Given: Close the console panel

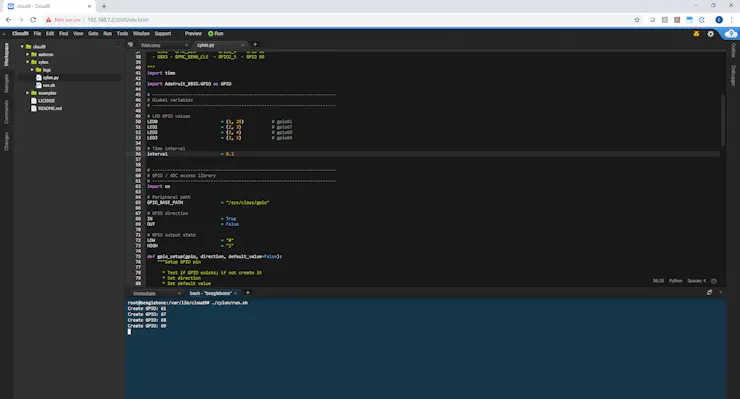Looking at the screenshot, I should coord(721,293).
